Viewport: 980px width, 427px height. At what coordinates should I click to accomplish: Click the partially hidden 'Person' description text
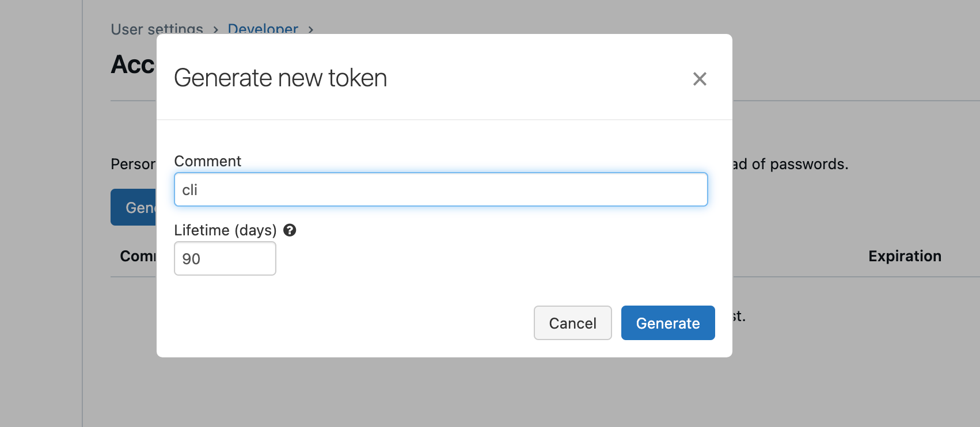point(133,164)
